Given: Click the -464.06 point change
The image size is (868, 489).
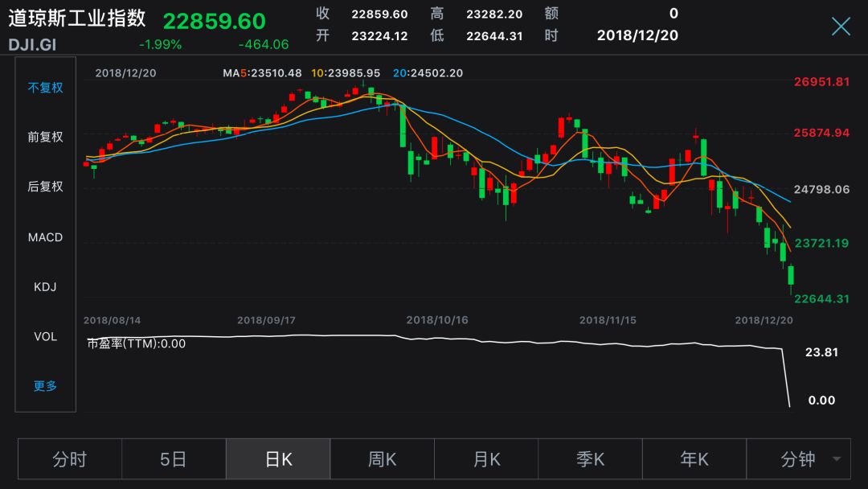Looking at the screenshot, I should tap(264, 44).
